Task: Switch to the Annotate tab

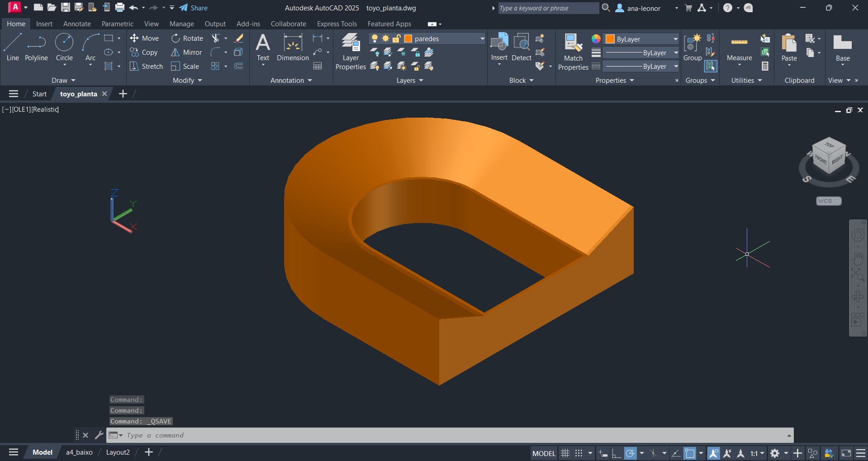Action: pyautogui.click(x=77, y=24)
